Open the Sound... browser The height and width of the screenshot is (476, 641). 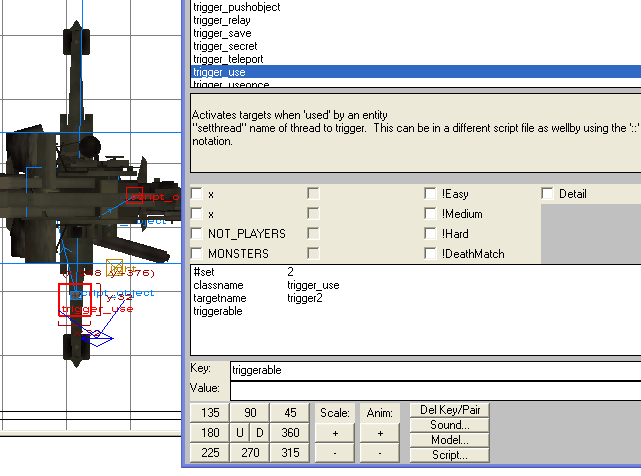(x=451, y=425)
